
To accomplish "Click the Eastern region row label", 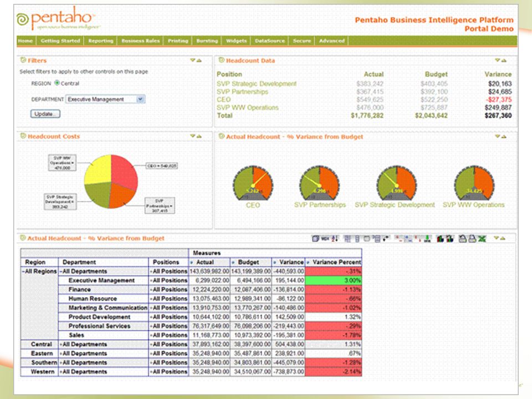I will 42,354.
